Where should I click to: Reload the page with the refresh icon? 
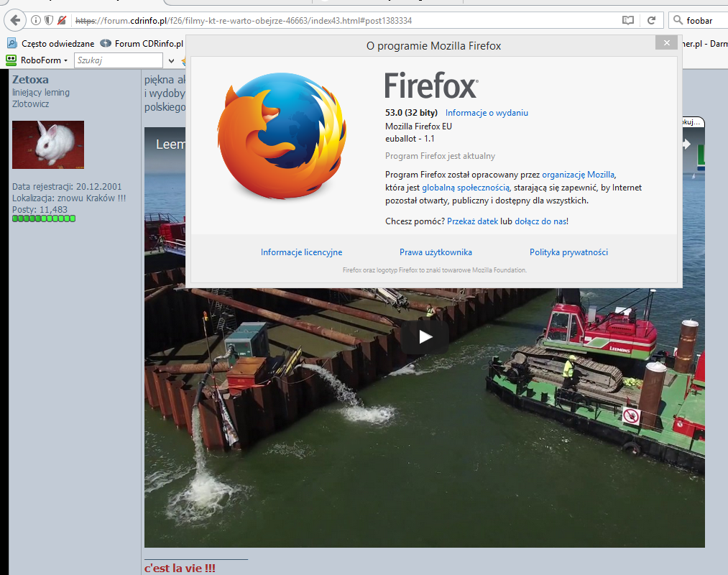(651, 20)
